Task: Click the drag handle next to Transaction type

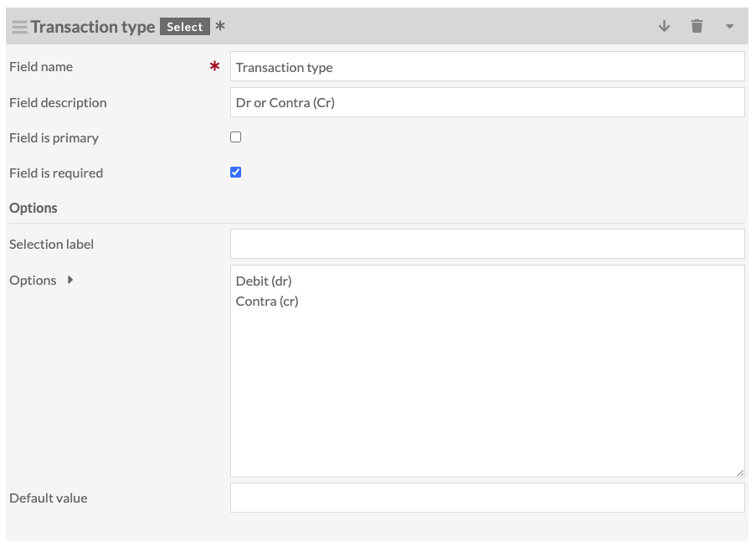Action: pyautogui.click(x=18, y=26)
